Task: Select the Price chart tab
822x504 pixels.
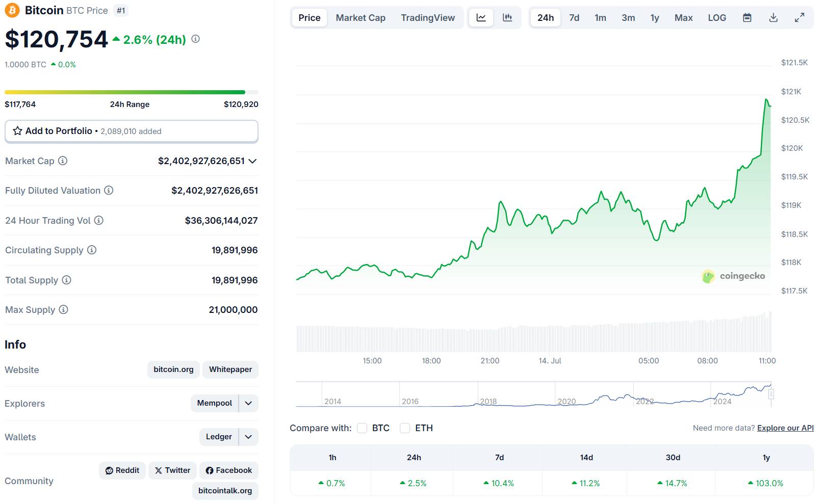Action: [x=310, y=18]
